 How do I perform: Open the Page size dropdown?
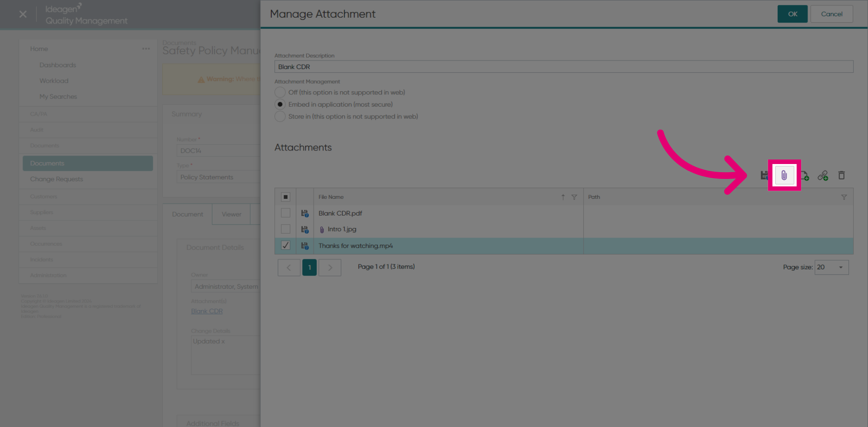pos(831,267)
